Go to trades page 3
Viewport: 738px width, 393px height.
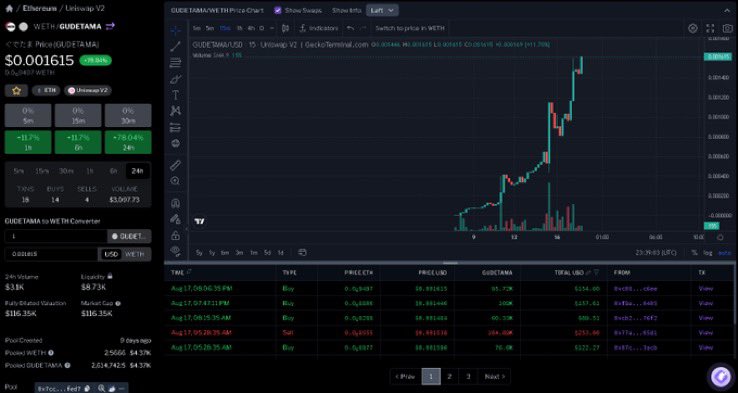(468, 377)
